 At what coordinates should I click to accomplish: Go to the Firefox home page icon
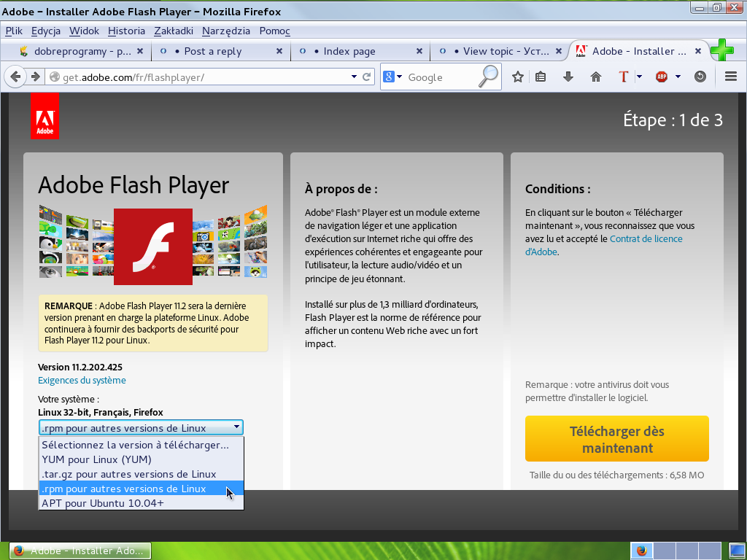(596, 77)
